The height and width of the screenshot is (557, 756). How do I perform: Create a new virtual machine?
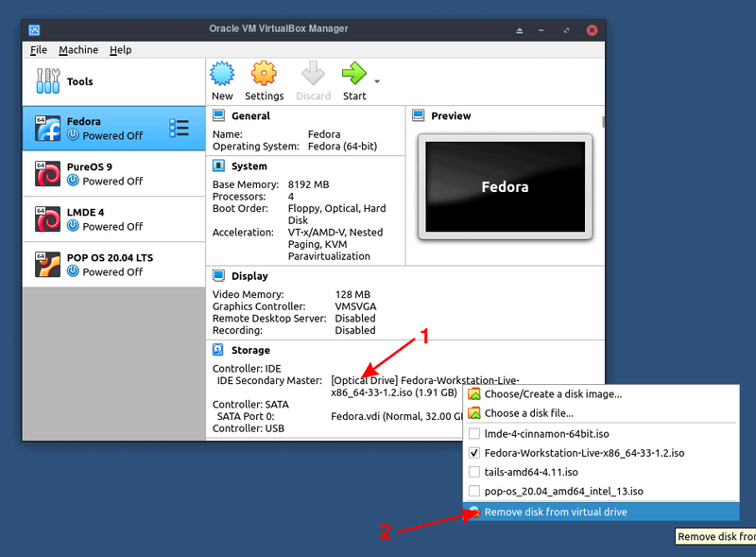222,80
